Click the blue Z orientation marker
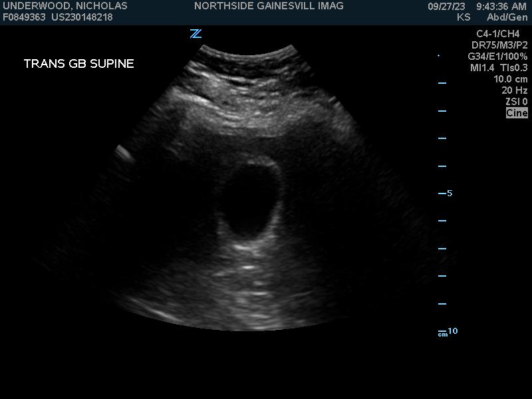532x399 pixels. point(196,34)
